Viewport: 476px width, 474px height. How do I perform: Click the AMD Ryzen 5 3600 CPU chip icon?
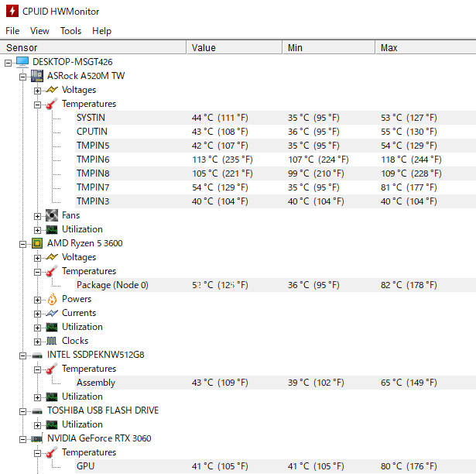37,243
